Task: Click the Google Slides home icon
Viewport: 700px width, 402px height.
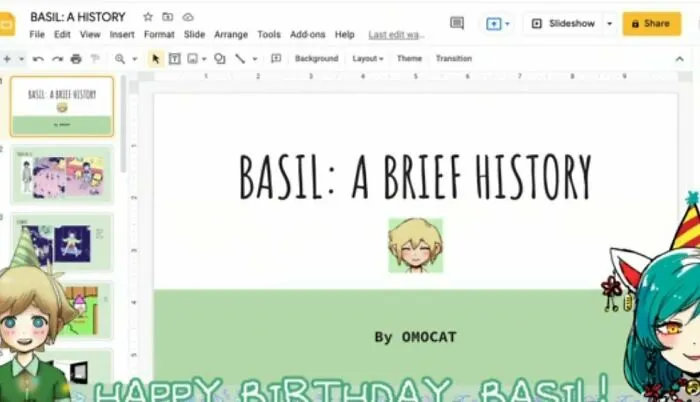Action: click(x=7, y=24)
